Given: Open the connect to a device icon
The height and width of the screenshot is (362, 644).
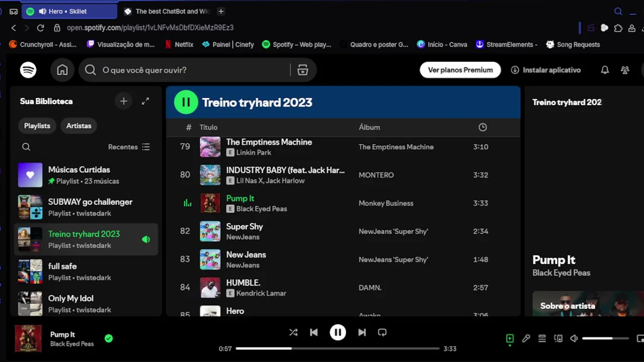Looking at the screenshot, I should click(x=558, y=338).
